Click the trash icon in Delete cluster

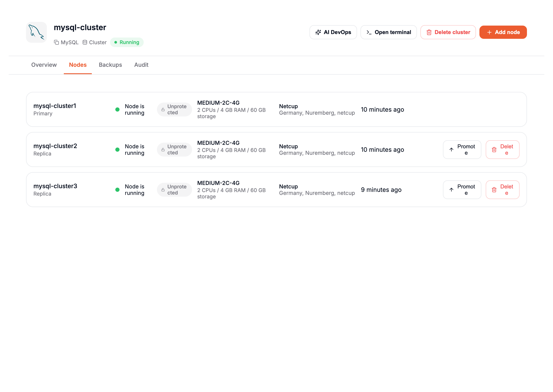click(x=429, y=32)
